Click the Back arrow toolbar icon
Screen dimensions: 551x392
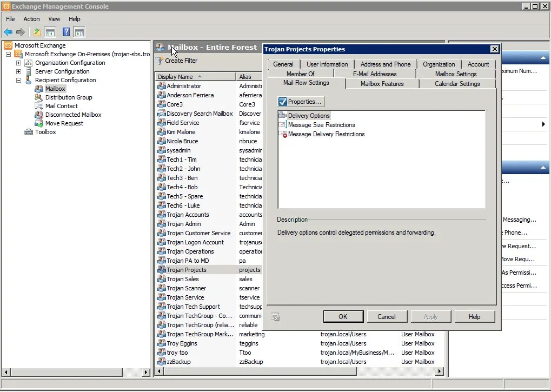click(8, 32)
